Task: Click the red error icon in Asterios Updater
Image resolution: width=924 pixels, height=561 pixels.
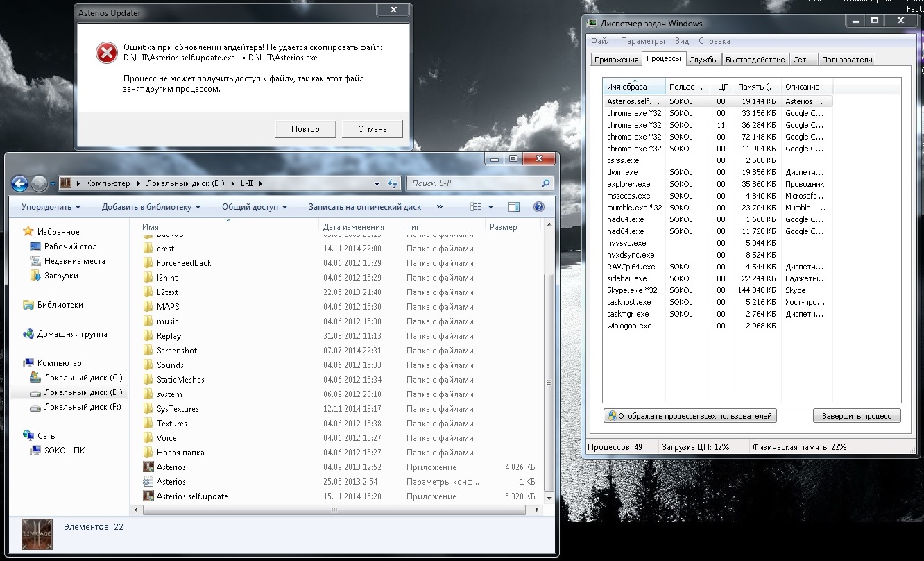Action: (106, 52)
